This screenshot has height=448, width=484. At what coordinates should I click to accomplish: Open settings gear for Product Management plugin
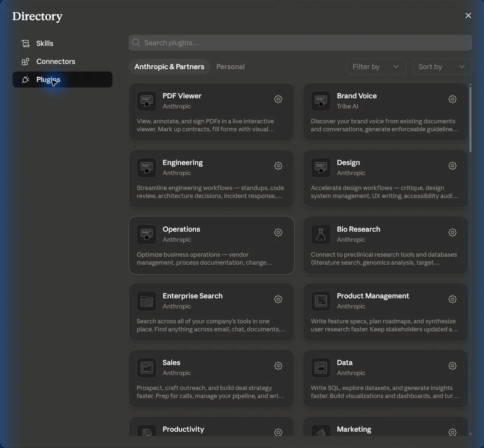click(x=453, y=299)
